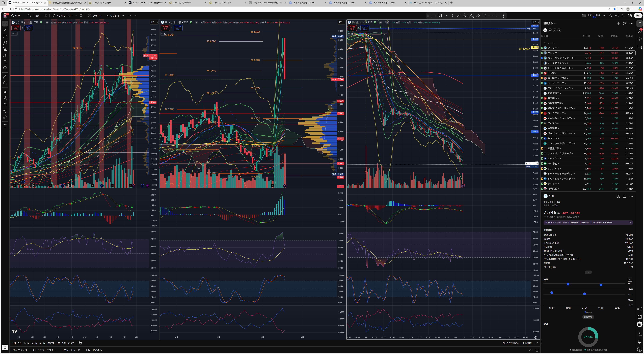The height and width of the screenshot is (354, 644).
Task: Add a symbol to the watchlist
Action: 618,23
